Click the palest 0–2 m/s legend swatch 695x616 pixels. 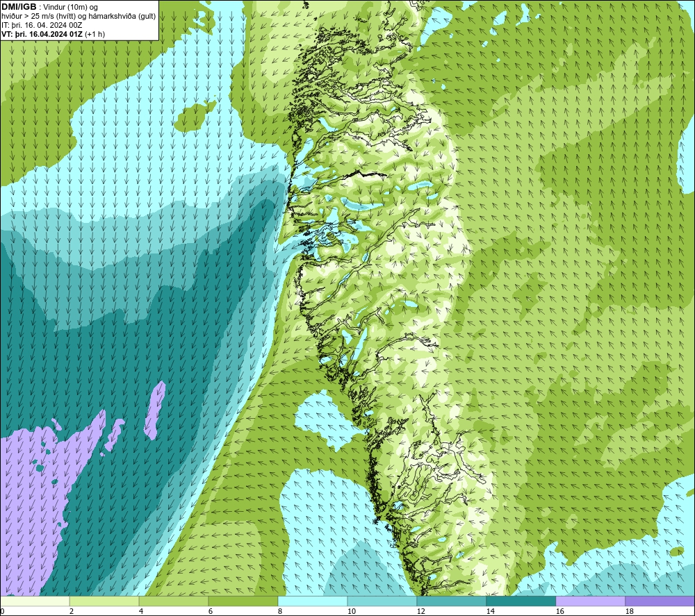click(x=35, y=601)
